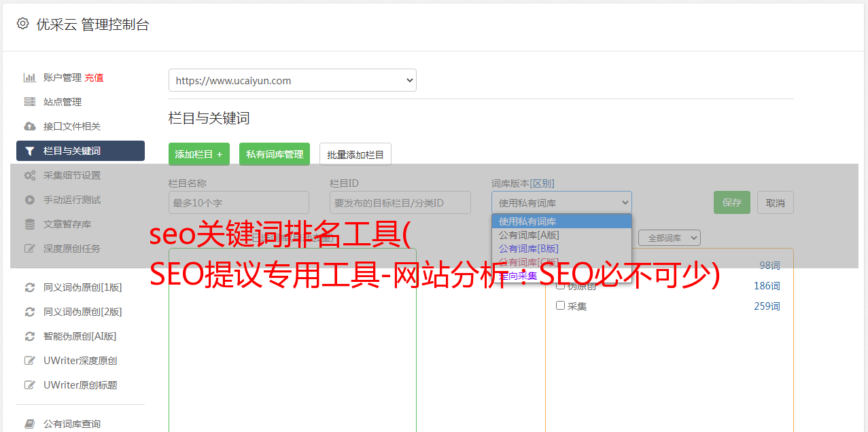Open 私有词库管理

(275, 154)
